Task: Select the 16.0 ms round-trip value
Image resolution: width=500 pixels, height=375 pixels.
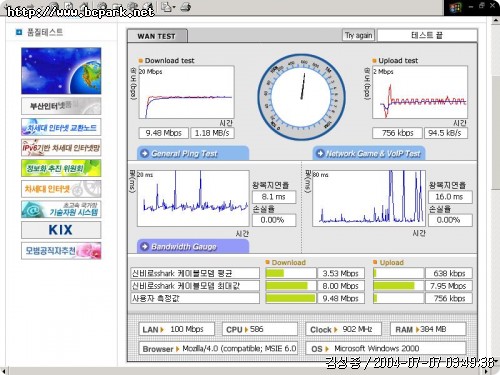Action: click(x=450, y=197)
